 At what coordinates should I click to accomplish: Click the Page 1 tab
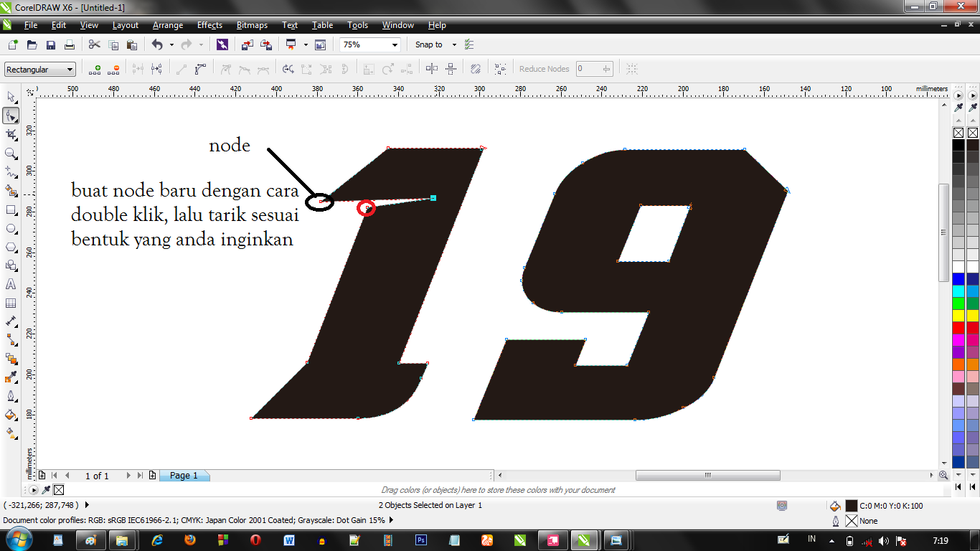click(x=184, y=475)
